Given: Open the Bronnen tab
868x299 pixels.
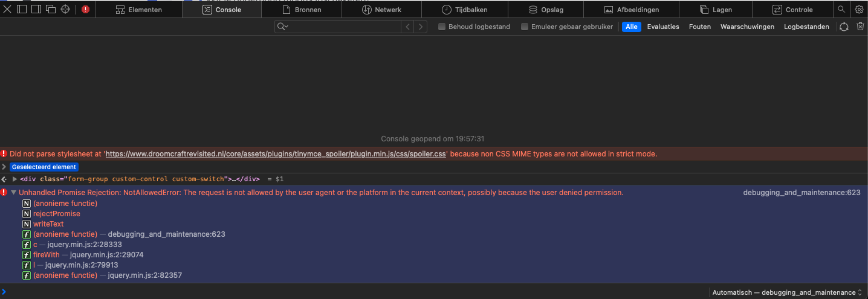Looking at the screenshot, I should [x=302, y=10].
